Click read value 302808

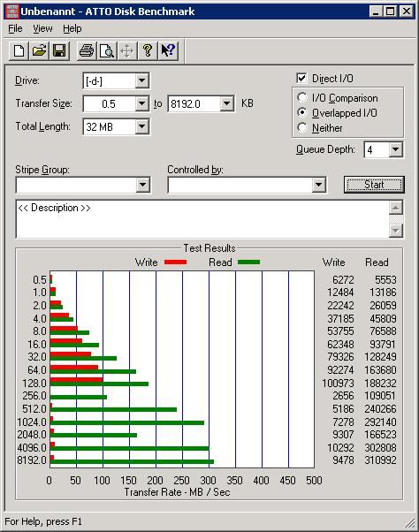pyautogui.click(x=380, y=447)
